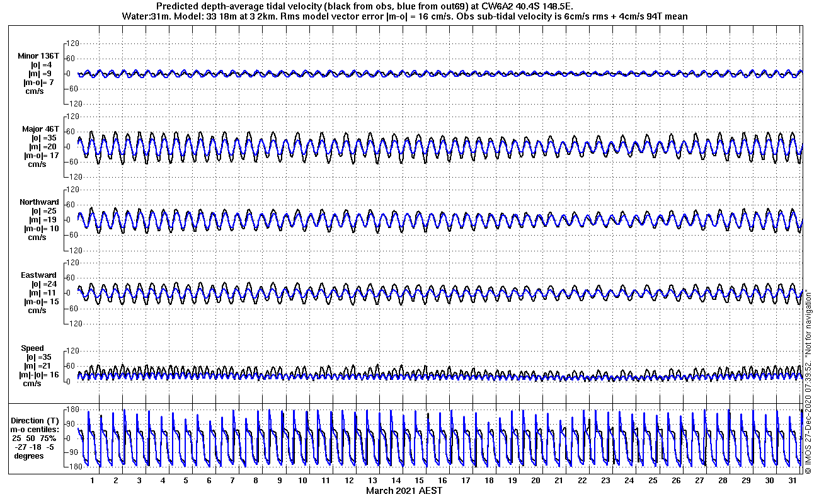Image resolution: width=819 pixels, height=504 pixels.
Task: Select the 'Direction (T)' panel label
Action: click(x=37, y=420)
